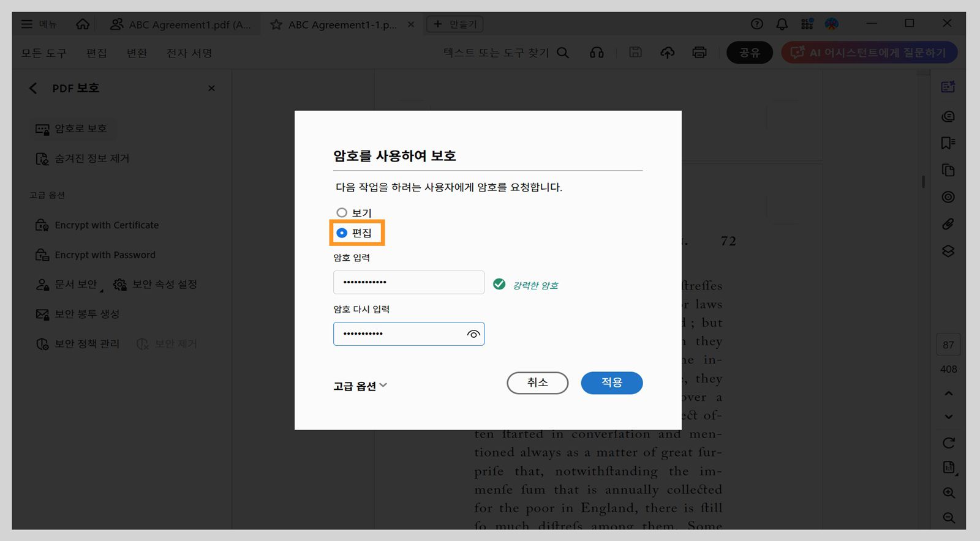This screenshot has width=980, height=541.
Task: Go to previous page arrow
Action: click(948, 394)
